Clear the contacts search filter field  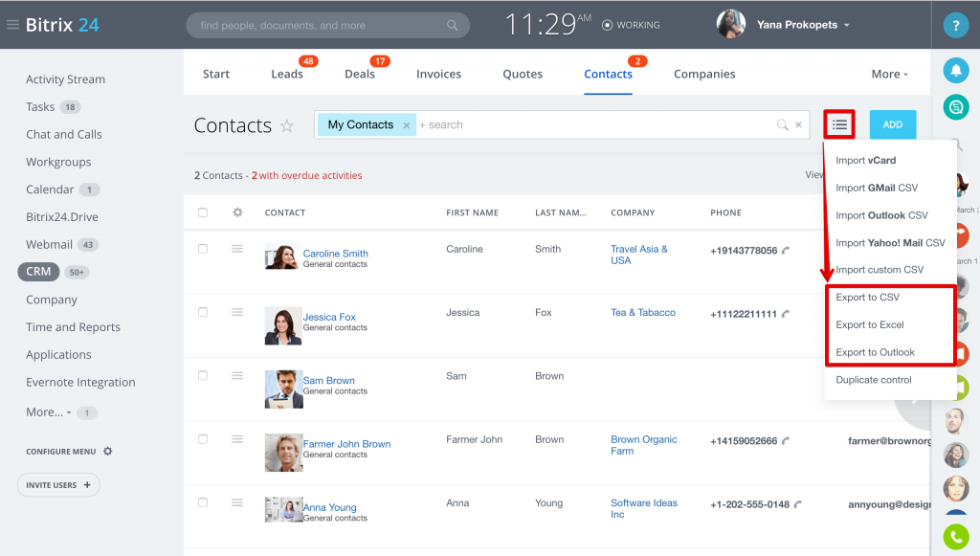click(798, 125)
